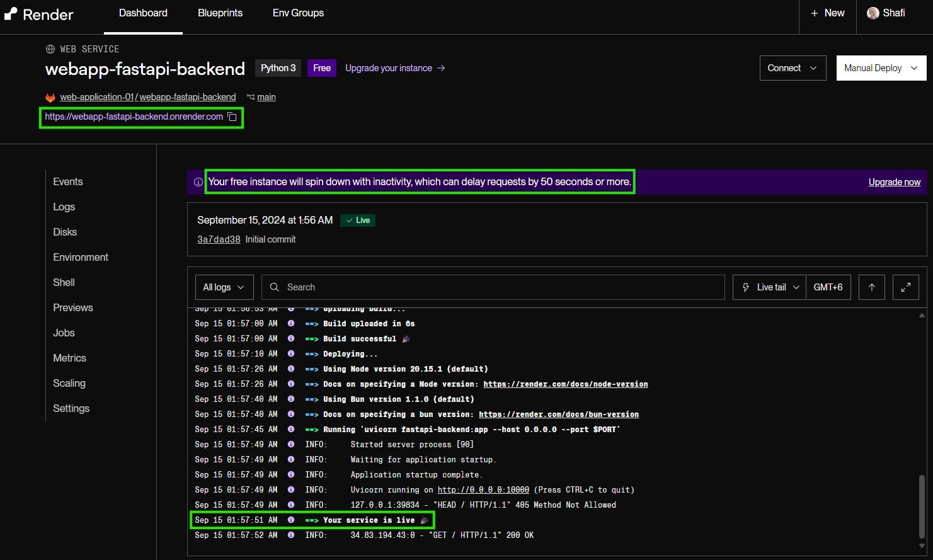Open Previews in the sidebar
Image resolution: width=933 pixels, height=560 pixels.
pyautogui.click(x=73, y=308)
